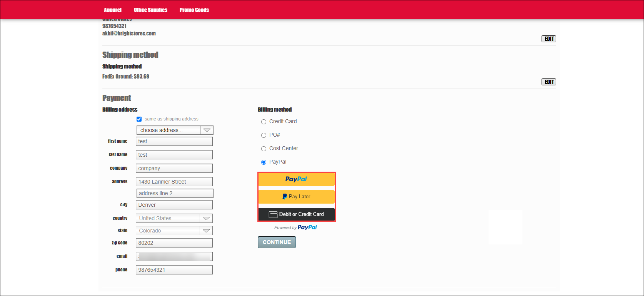The image size is (644, 296).
Task: Select Credit Card billing method
Action: tap(264, 122)
